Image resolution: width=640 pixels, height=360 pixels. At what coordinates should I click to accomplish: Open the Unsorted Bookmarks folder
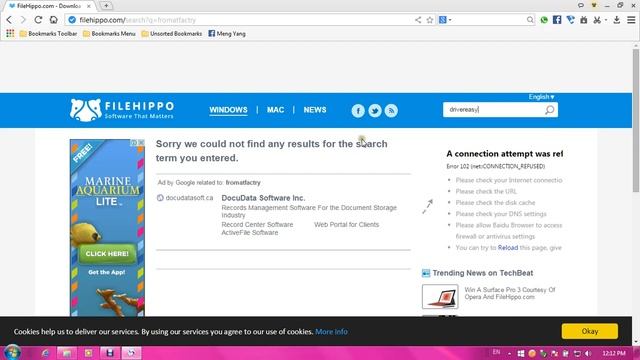171,33
